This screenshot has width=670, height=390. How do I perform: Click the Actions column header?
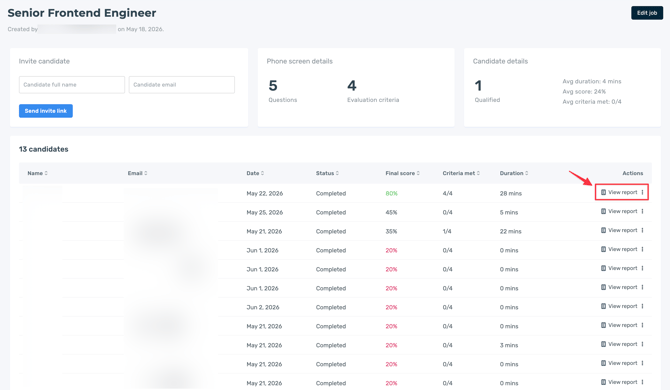(x=632, y=173)
